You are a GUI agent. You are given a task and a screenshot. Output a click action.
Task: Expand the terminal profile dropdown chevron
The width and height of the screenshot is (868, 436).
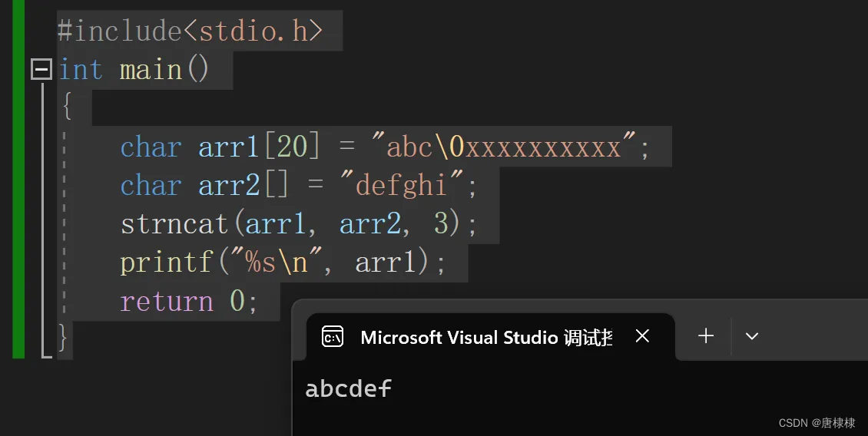tap(752, 336)
